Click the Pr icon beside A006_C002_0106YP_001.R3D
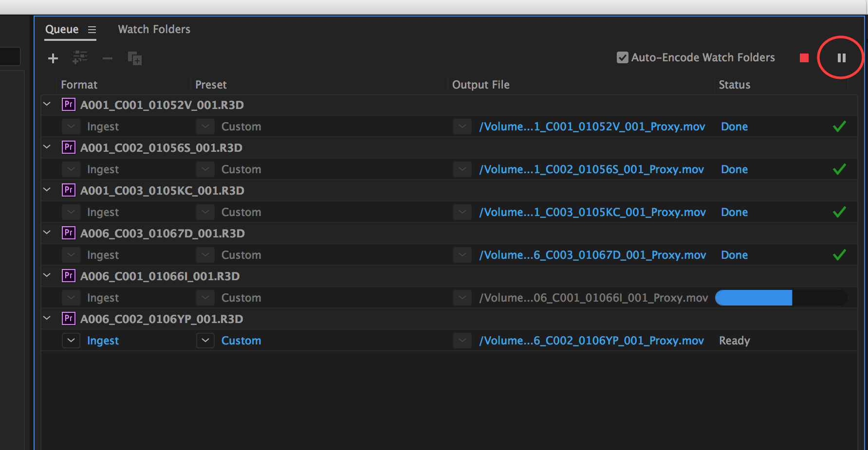Image resolution: width=868 pixels, height=450 pixels. pyautogui.click(x=69, y=318)
